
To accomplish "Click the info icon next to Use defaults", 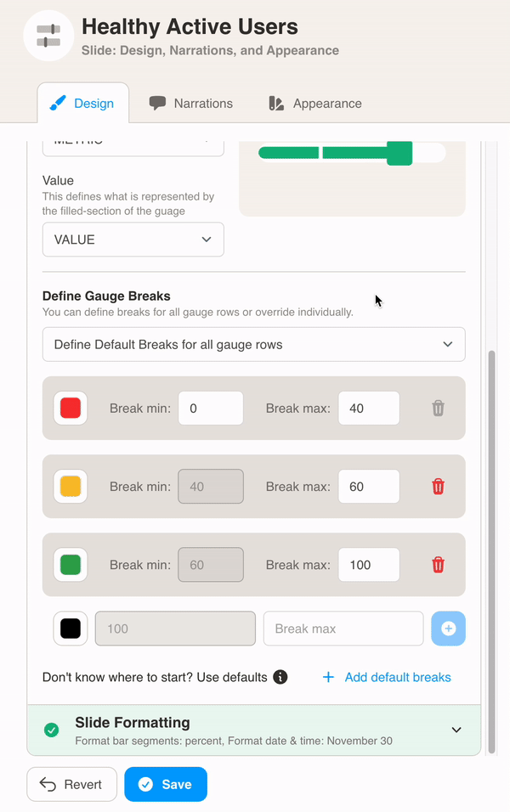I will point(281,677).
